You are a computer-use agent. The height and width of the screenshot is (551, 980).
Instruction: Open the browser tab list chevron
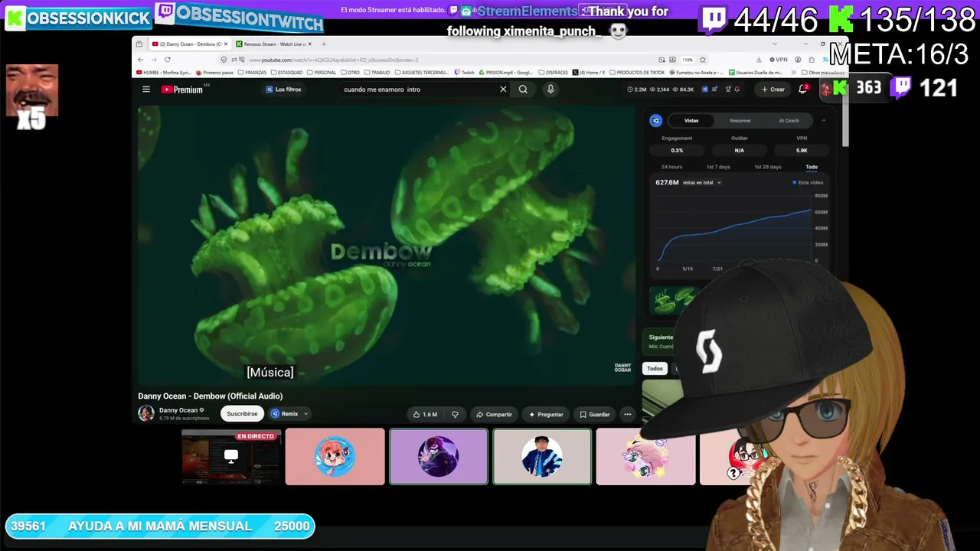click(774, 44)
